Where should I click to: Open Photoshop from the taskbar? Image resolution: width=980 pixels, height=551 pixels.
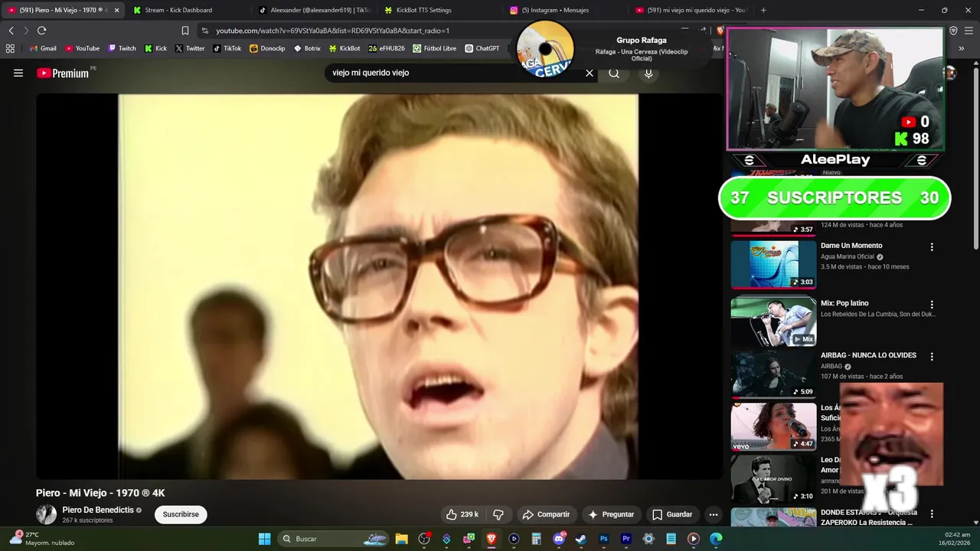pos(603,539)
